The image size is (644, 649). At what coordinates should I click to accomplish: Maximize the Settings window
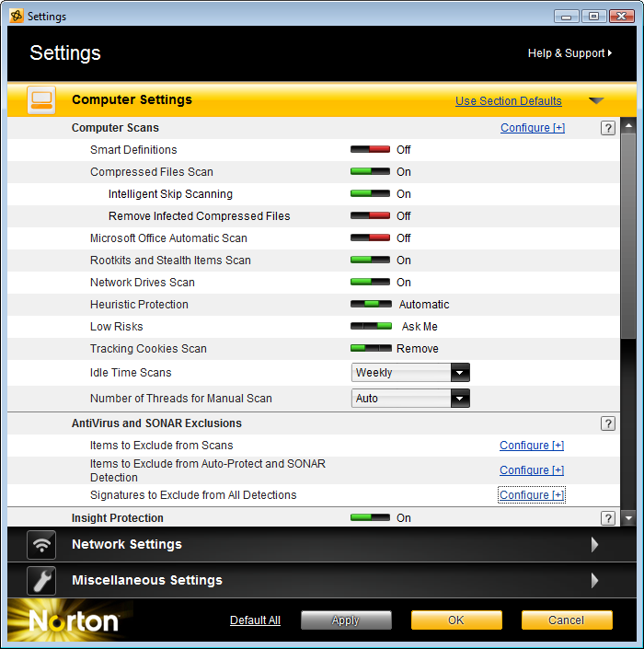pos(593,17)
